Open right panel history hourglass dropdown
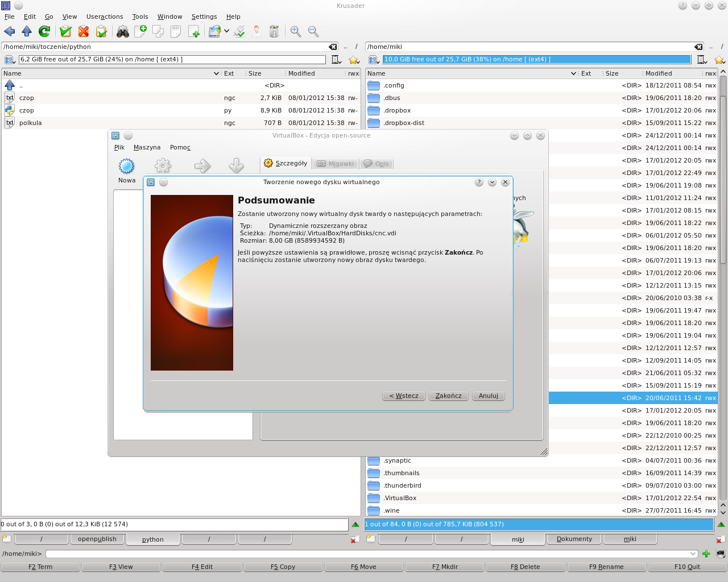The height and width of the screenshot is (582, 728). 702,60
